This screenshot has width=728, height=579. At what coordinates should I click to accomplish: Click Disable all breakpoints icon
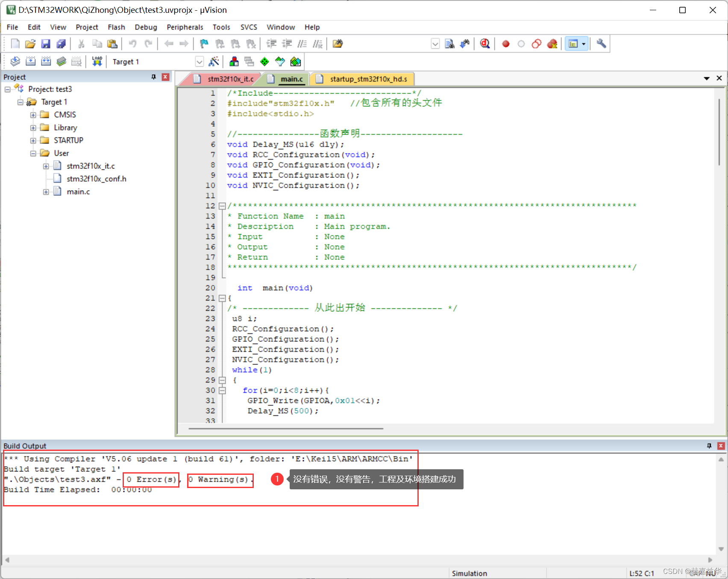[537, 44]
